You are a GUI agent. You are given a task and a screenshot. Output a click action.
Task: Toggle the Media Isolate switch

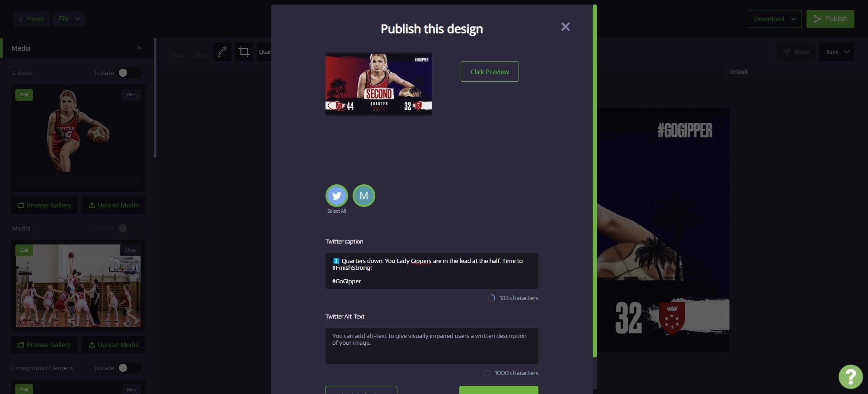click(x=129, y=228)
